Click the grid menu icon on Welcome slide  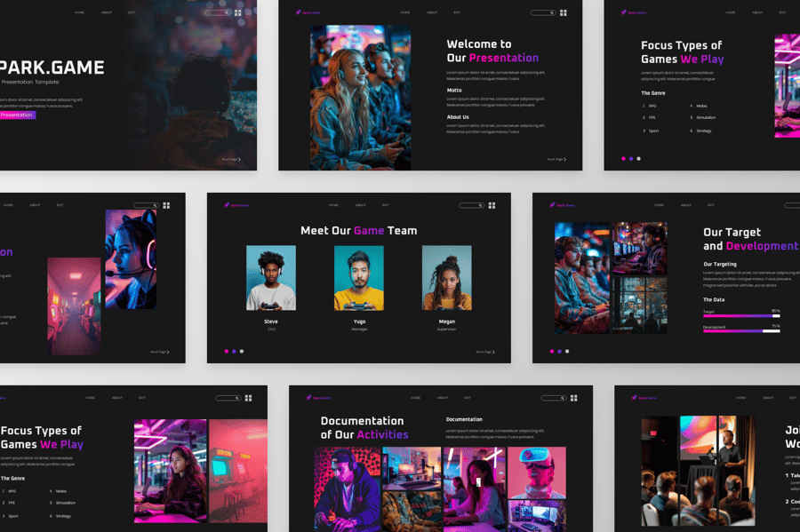[x=564, y=12]
